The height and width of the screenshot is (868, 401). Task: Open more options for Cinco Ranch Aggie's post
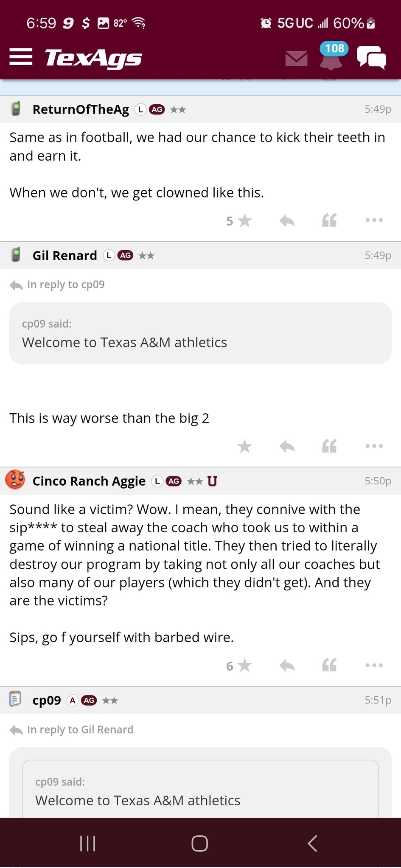[374, 665]
